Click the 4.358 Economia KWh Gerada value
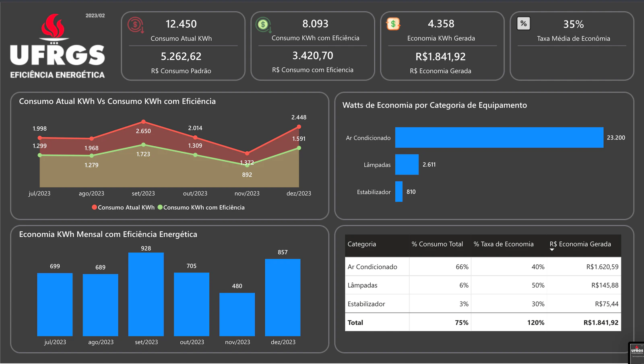 click(x=441, y=24)
